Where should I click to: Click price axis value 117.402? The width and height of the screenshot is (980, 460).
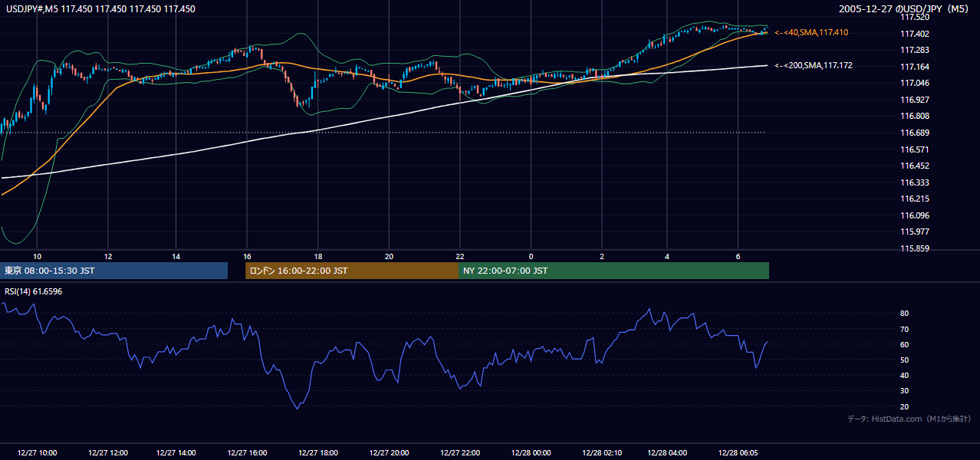915,34
